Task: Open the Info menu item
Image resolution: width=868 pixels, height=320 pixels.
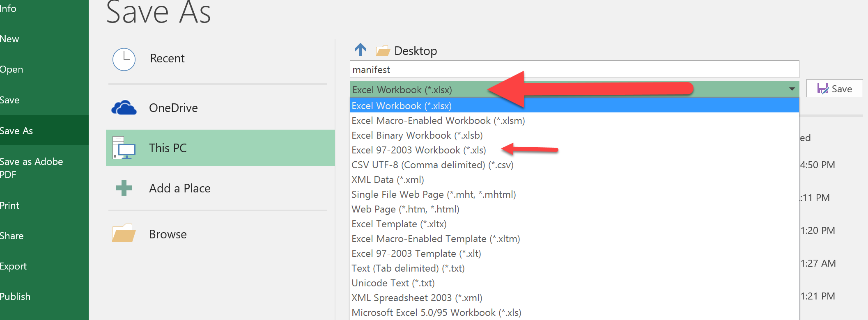Action: coord(8,9)
